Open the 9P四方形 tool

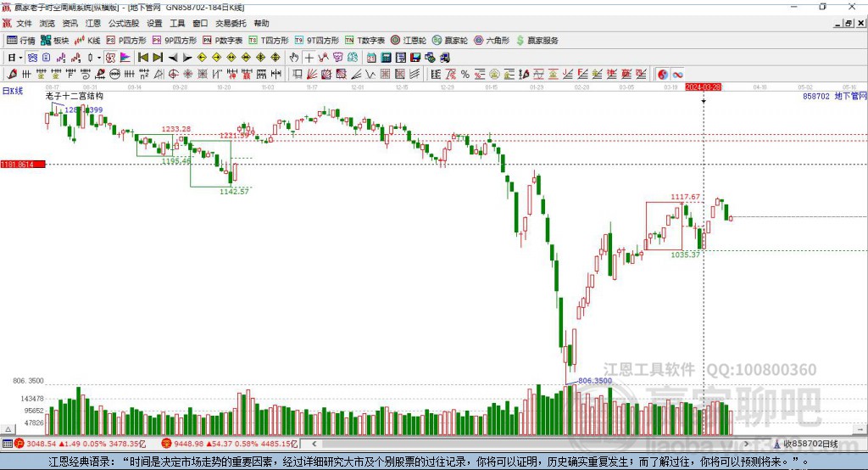(x=175, y=41)
